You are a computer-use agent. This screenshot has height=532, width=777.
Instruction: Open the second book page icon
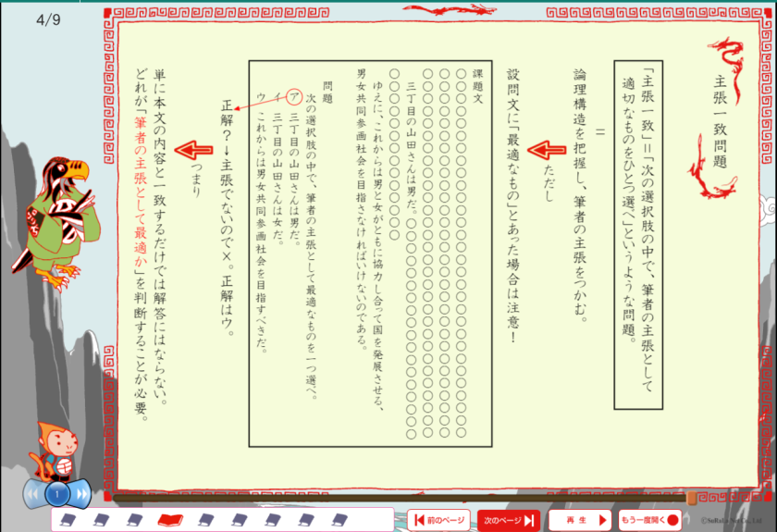[101, 520]
